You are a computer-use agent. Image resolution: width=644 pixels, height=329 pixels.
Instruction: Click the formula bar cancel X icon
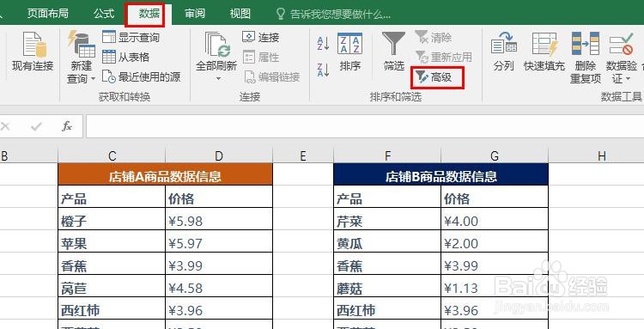click(x=5, y=126)
